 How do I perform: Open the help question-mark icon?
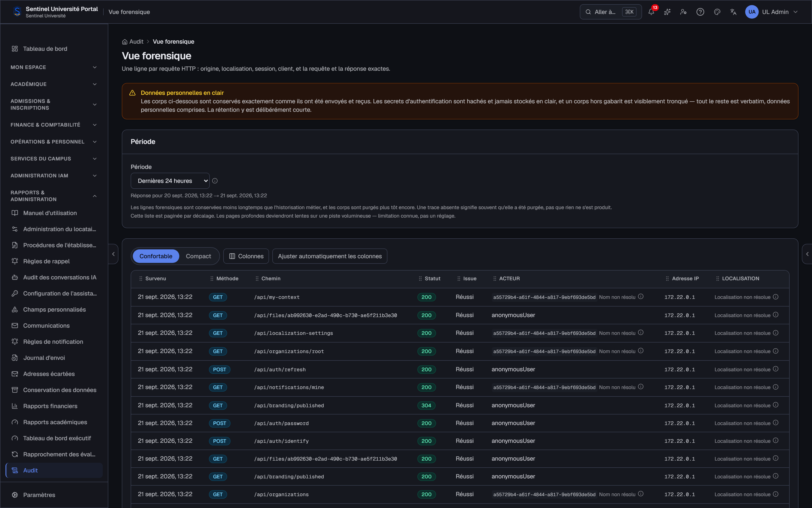[700, 12]
